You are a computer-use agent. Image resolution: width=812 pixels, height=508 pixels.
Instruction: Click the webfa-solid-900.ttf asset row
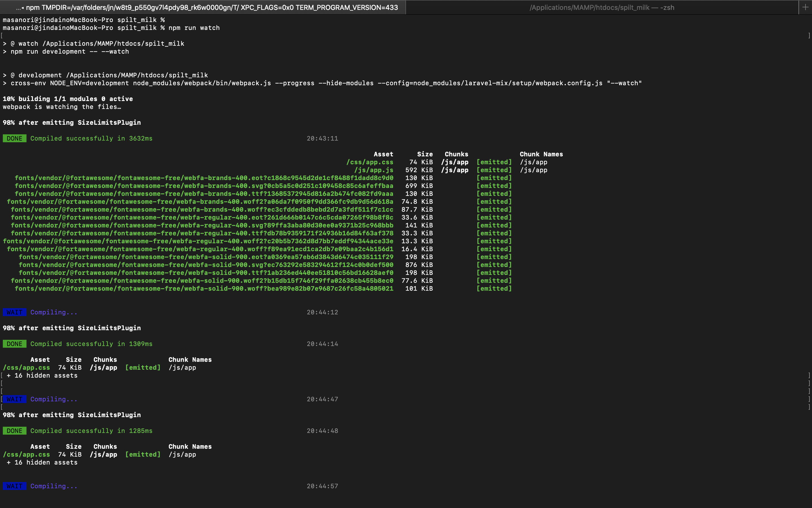click(x=265, y=273)
